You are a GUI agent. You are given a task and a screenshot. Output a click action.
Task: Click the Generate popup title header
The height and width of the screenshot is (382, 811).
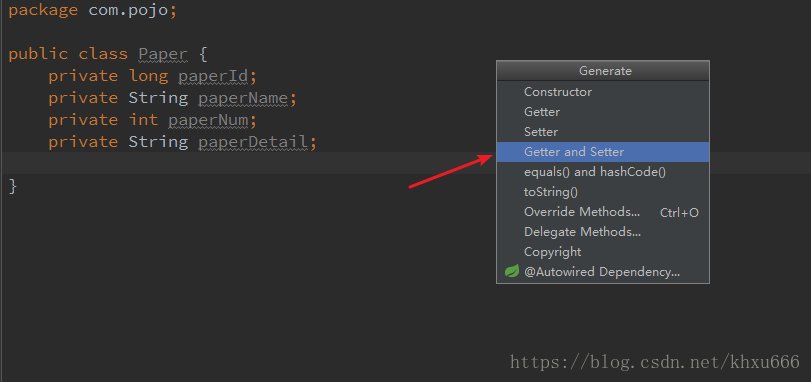tap(603, 71)
